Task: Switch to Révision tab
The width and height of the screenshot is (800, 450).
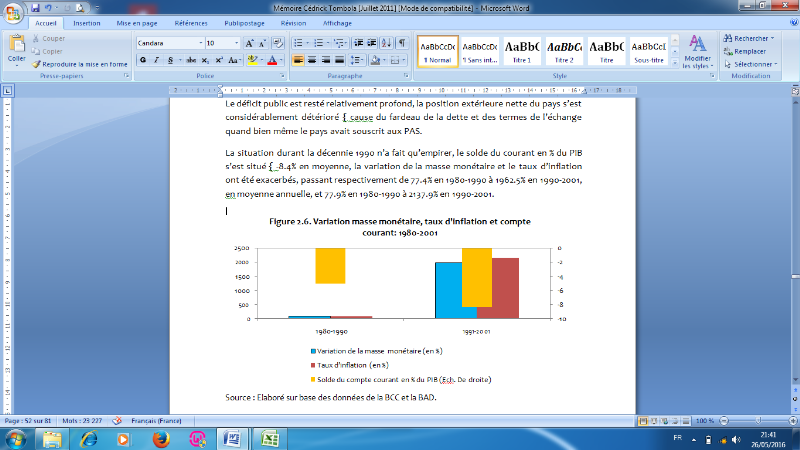Action: tap(293, 23)
